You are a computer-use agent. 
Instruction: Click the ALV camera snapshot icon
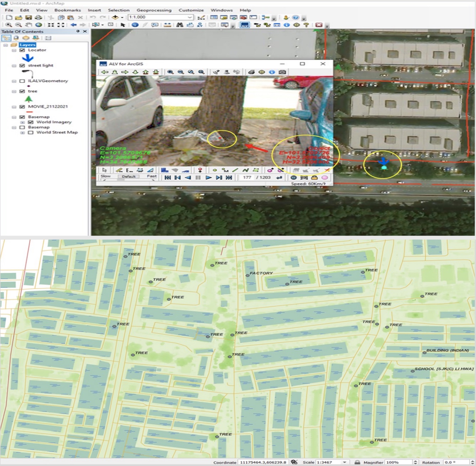pyautogui.click(x=282, y=72)
